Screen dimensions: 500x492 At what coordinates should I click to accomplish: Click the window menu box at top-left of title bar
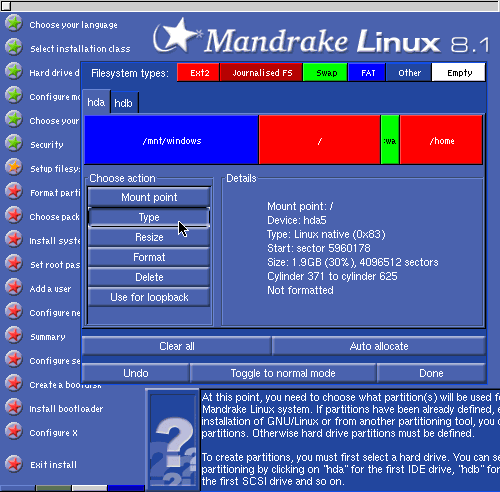[6, 6]
